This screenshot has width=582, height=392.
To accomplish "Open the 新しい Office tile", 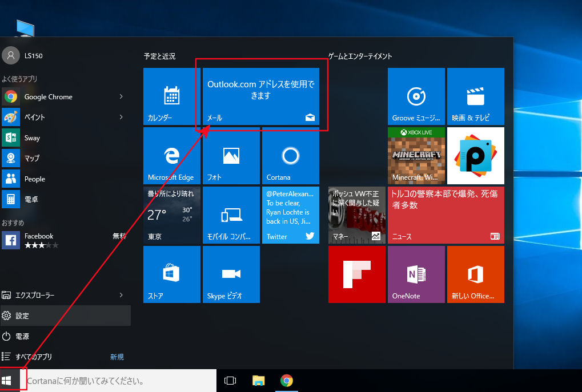I will pyautogui.click(x=475, y=274).
